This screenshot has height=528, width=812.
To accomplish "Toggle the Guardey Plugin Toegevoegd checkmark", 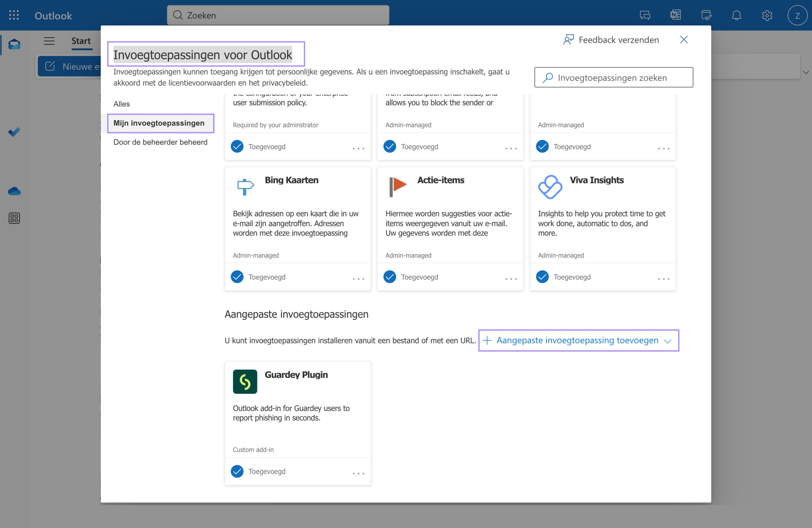I will pos(237,471).
